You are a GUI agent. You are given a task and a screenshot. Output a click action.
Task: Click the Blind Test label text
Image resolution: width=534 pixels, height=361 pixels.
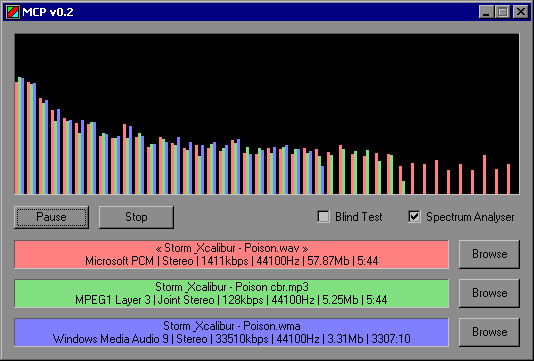pyautogui.click(x=359, y=217)
